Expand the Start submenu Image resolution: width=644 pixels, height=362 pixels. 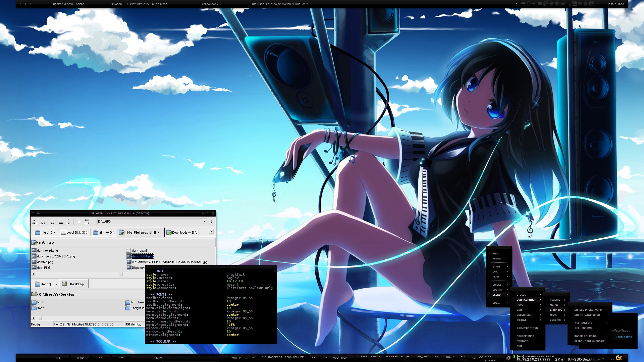pyautogui.click(x=498, y=266)
